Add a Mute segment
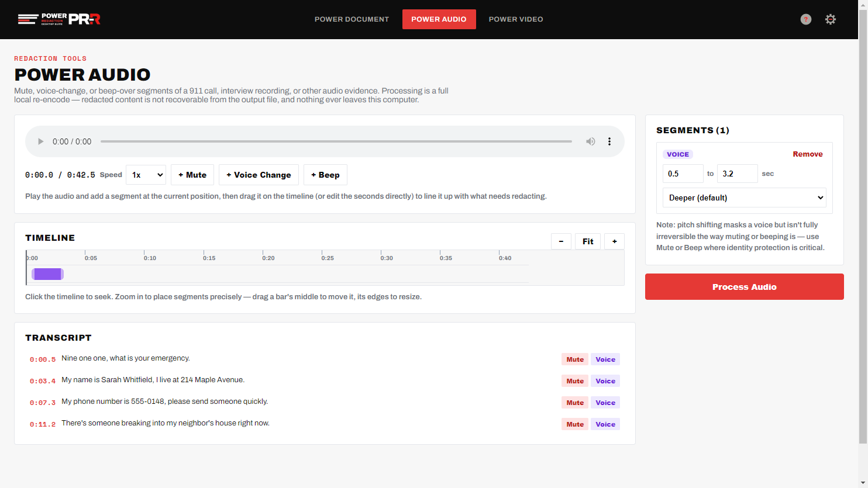The width and height of the screenshot is (868, 488). [x=192, y=175]
